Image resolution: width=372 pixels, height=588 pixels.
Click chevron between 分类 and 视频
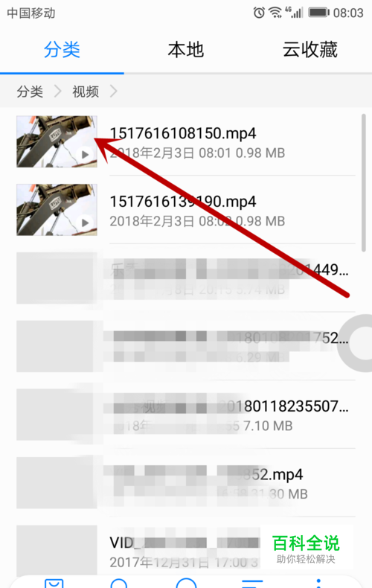(57, 91)
